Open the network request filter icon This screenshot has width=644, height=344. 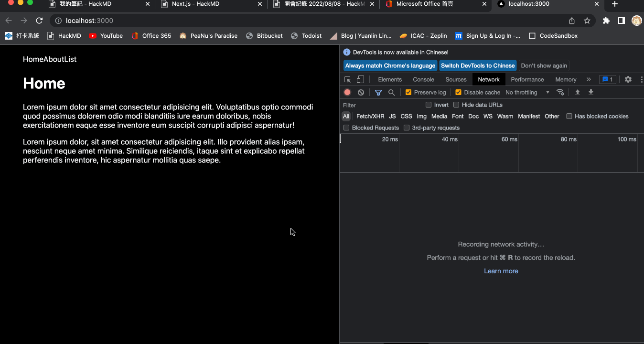378,92
